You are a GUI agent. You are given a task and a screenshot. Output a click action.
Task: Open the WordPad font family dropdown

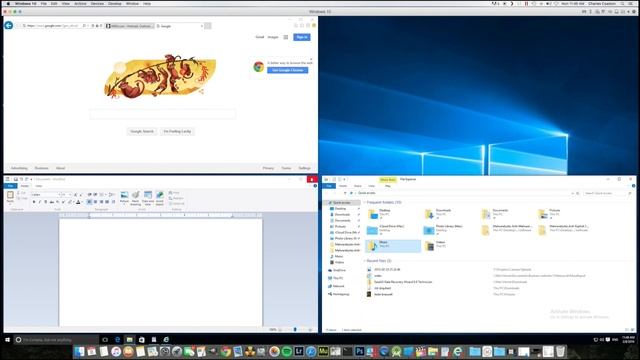click(x=60, y=195)
